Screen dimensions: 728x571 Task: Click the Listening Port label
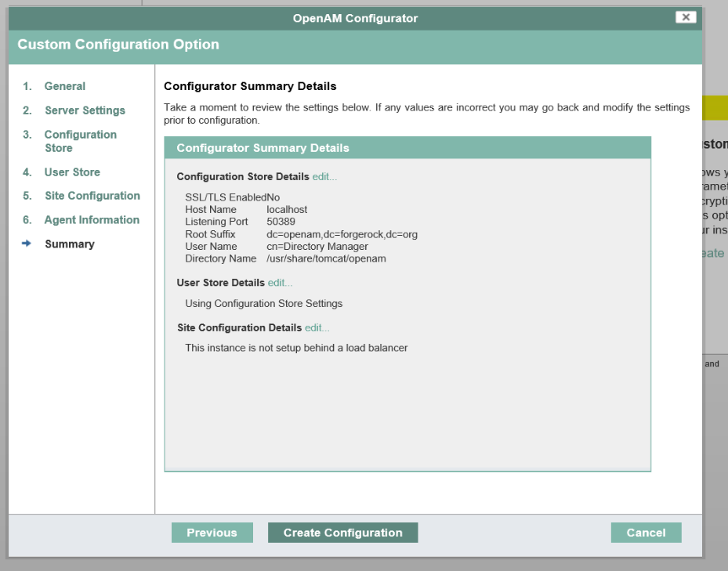216,222
